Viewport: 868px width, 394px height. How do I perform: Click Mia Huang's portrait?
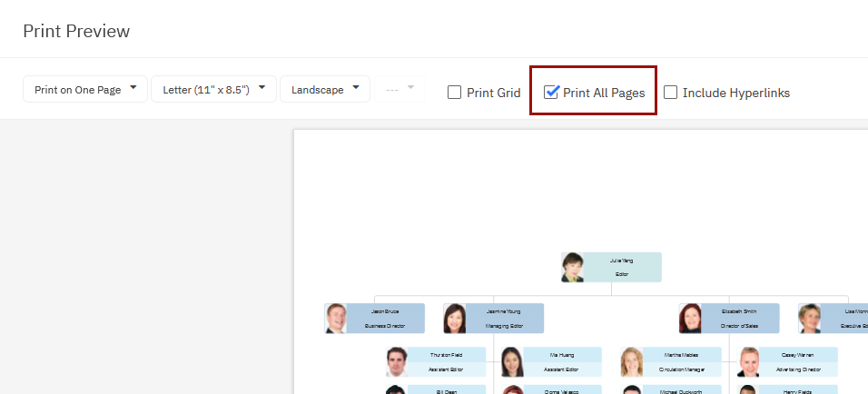point(514,362)
